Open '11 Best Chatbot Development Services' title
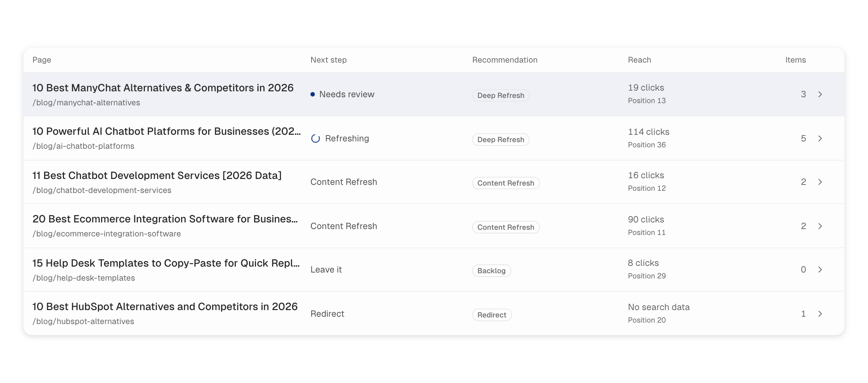 [x=157, y=175]
